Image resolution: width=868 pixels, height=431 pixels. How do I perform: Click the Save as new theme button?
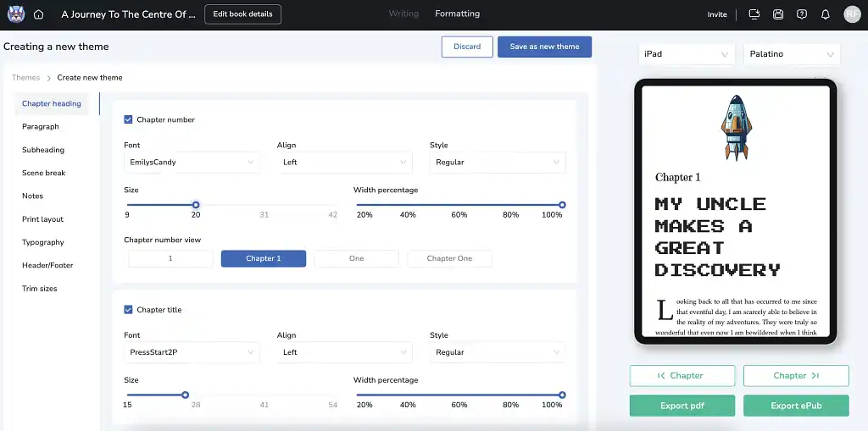click(x=544, y=47)
